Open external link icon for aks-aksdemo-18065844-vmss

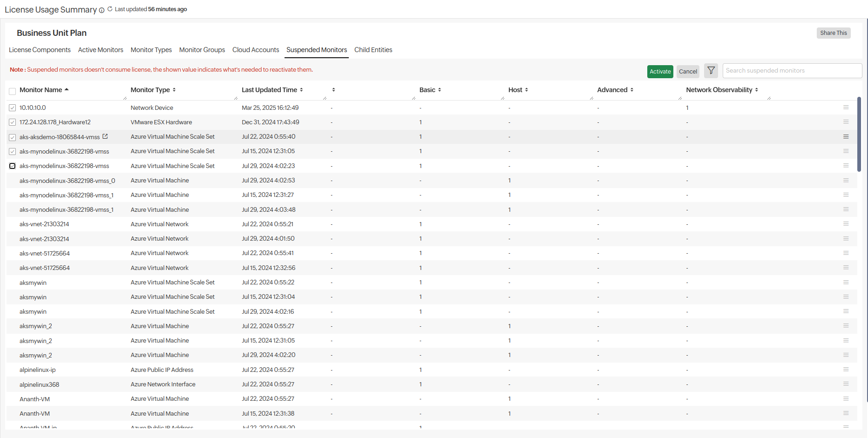tap(105, 136)
